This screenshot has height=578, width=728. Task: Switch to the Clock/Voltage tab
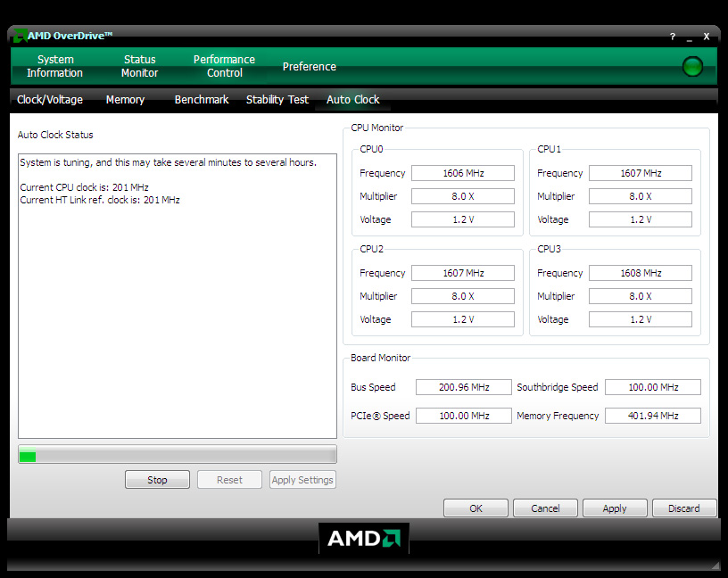click(50, 100)
